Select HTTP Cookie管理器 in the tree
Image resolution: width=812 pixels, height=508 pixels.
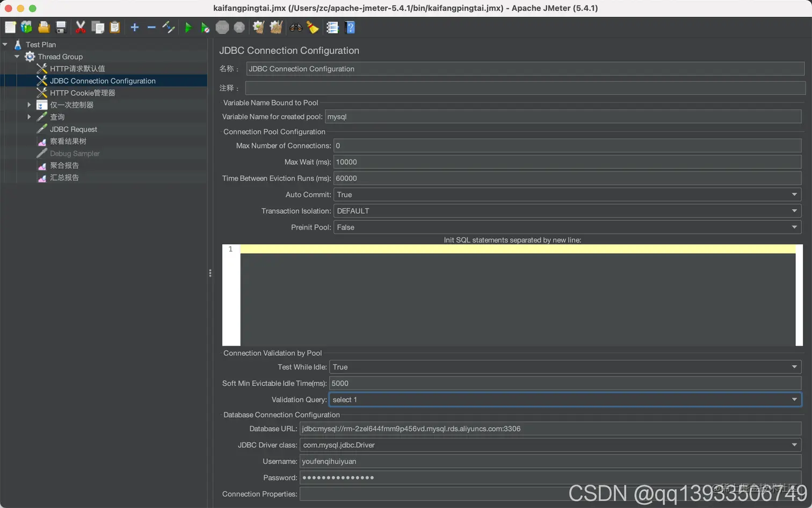click(83, 93)
